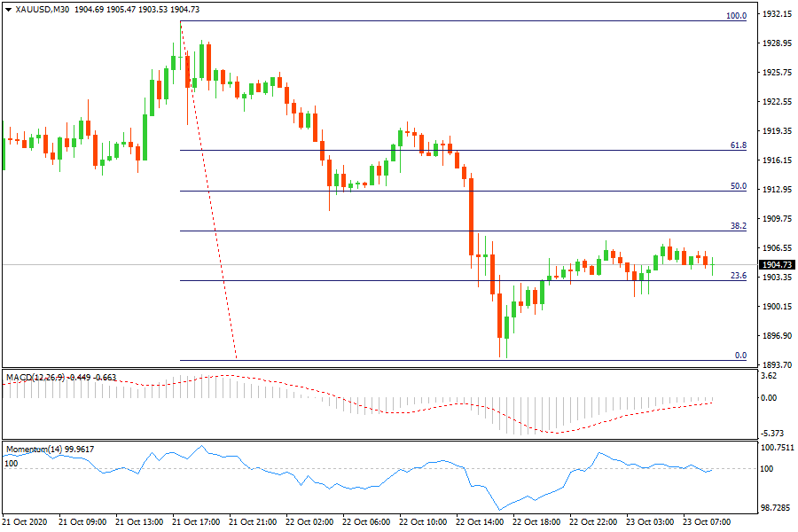Select the red dashed Fibonacci trend line

(x=209, y=195)
